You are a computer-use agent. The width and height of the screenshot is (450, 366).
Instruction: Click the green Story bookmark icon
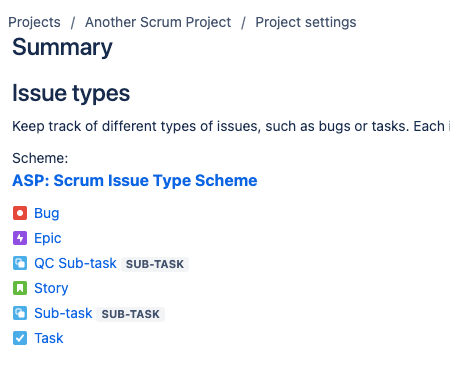pos(20,288)
